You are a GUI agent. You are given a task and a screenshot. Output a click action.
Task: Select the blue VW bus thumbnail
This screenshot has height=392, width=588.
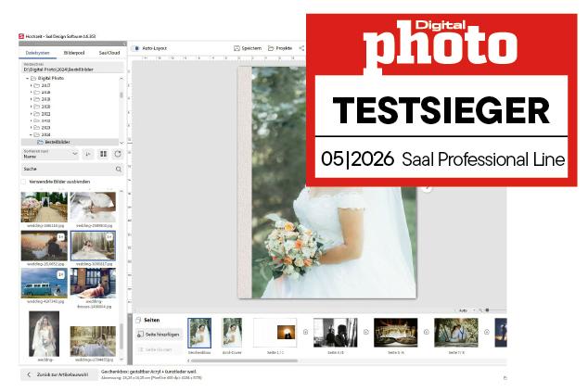[45, 283]
